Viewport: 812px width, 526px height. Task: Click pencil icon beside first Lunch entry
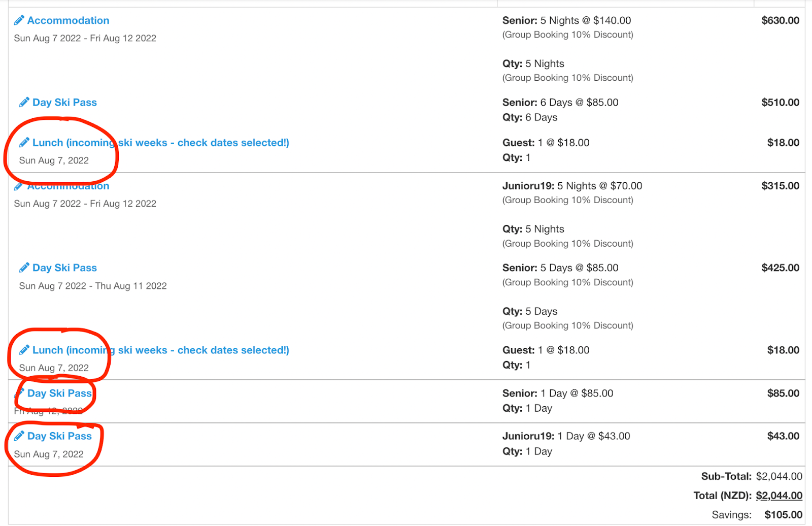pos(24,143)
